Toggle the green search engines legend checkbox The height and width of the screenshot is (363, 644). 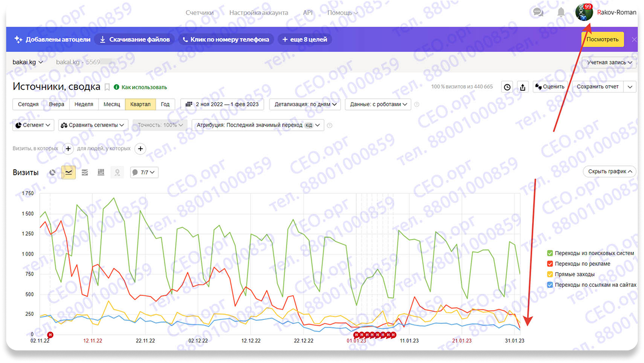click(550, 253)
